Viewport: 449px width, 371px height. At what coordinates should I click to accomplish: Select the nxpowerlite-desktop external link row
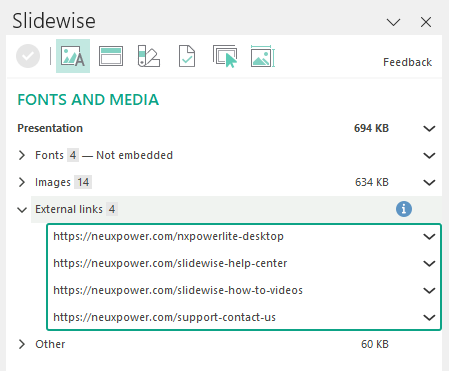click(244, 236)
